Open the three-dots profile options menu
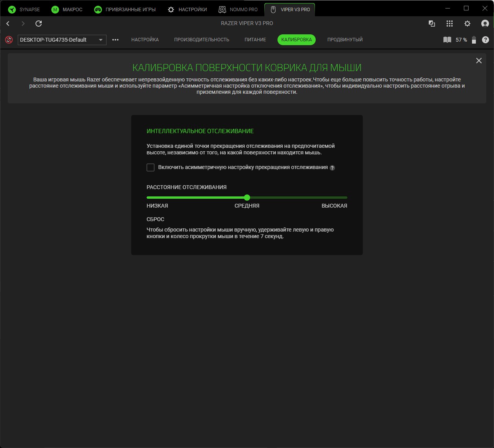494x448 pixels. coord(115,40)
